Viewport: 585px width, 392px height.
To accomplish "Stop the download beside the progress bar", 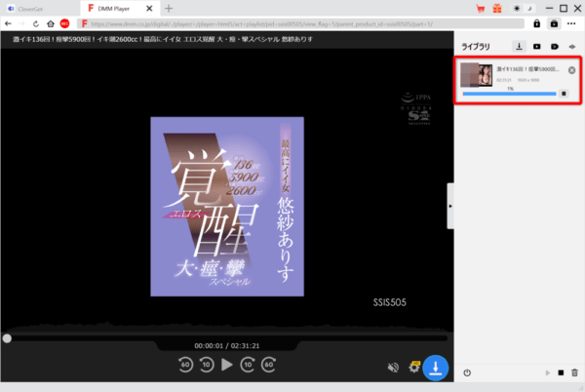I will [564, 94].
